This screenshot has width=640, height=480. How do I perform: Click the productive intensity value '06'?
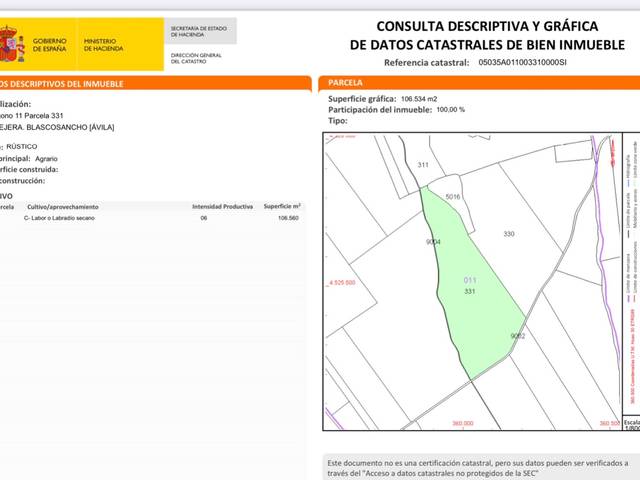coord(204,218)
